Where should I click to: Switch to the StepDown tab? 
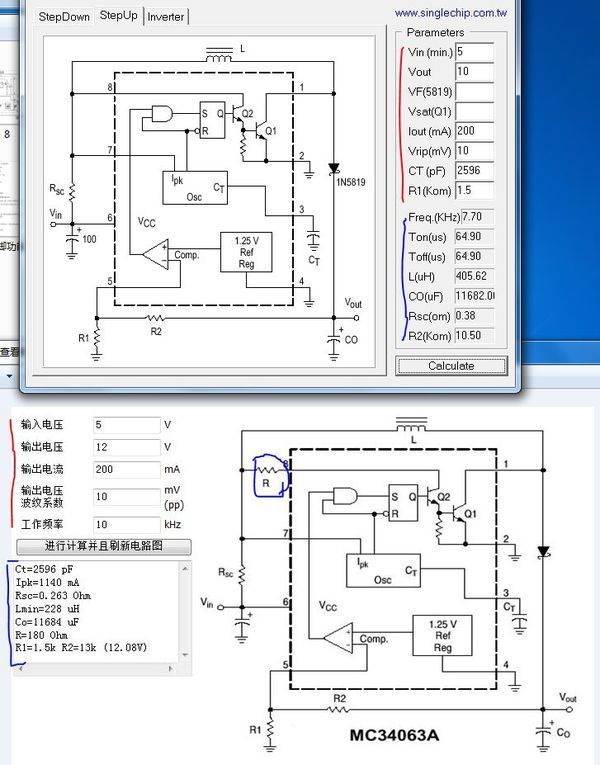pos(64,17)
